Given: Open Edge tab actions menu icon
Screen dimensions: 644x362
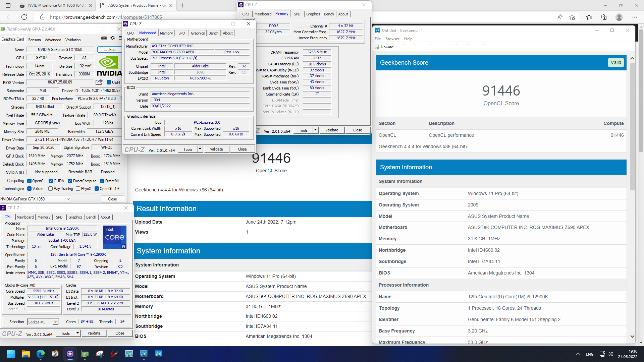Looking at the screenshot, I should (8, 5).
